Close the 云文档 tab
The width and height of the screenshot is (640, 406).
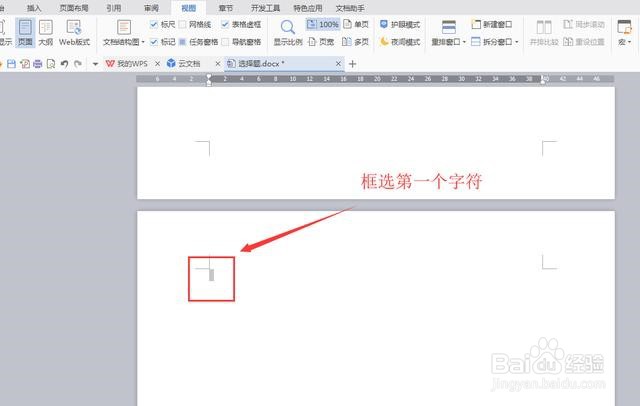tap(218, 64)
